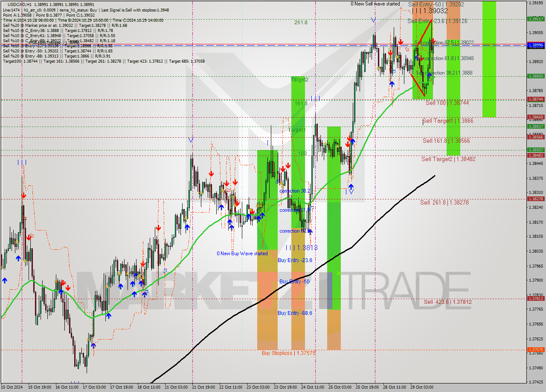Click the '22 Oct 11:00' date axis label
Viewport: 546px width, 392px height.
tap(231, 387)
